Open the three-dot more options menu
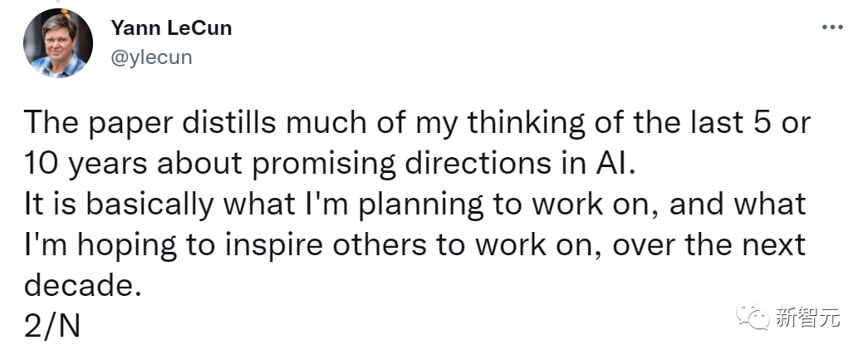 click(831, 27)
